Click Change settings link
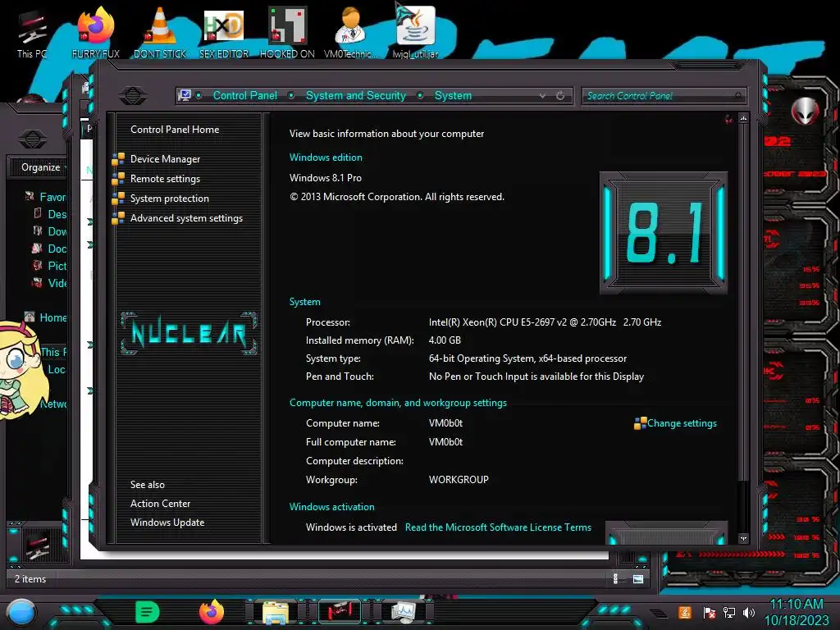The image size is (840, 630). click(682, 423)
